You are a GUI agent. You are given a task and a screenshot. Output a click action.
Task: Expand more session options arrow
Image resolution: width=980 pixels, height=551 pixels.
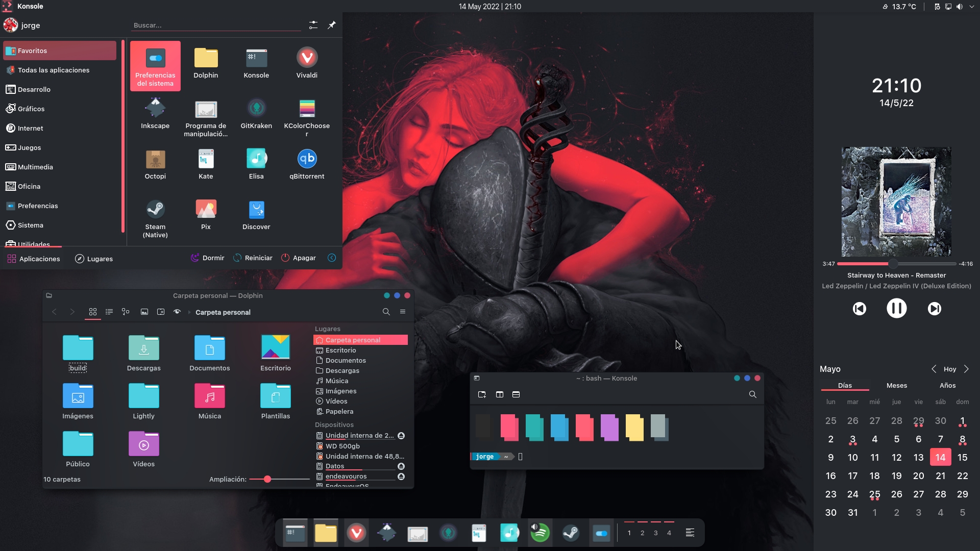pos(332,258)
